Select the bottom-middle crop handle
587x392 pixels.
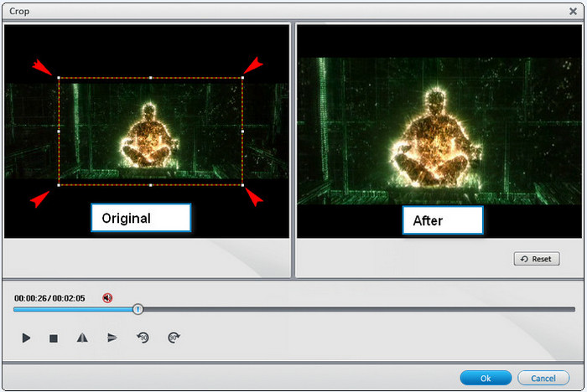(150, 185)
